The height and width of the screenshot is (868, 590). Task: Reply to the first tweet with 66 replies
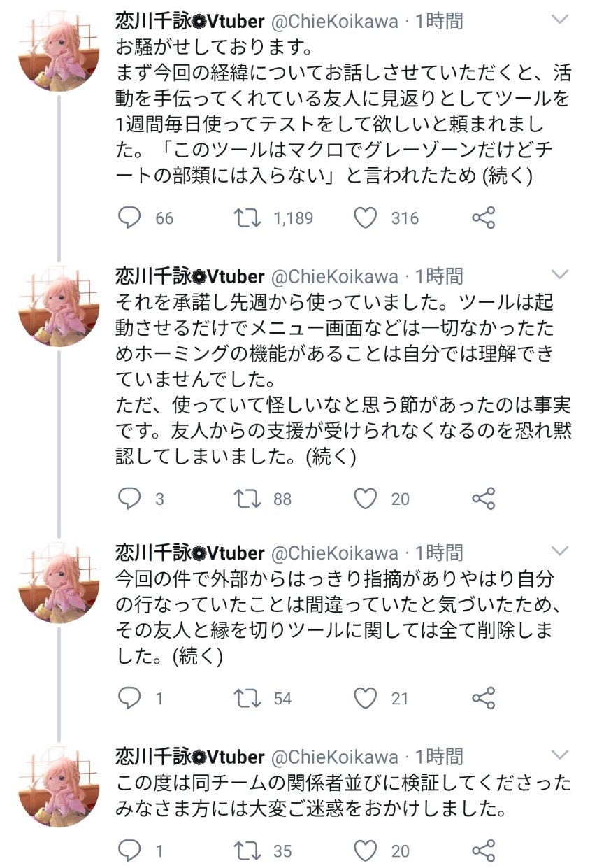coord(129,218)
